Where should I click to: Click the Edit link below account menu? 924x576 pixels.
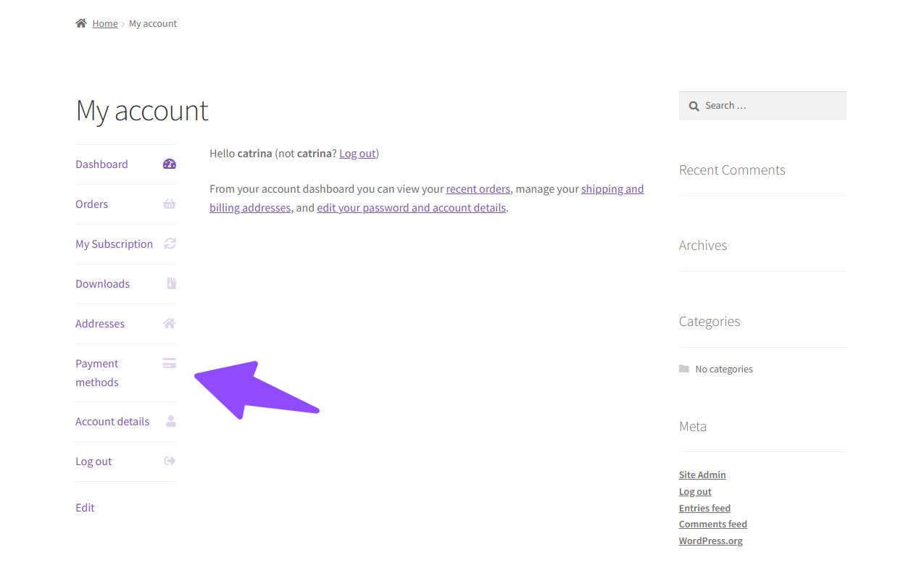(x=85, y=508)
